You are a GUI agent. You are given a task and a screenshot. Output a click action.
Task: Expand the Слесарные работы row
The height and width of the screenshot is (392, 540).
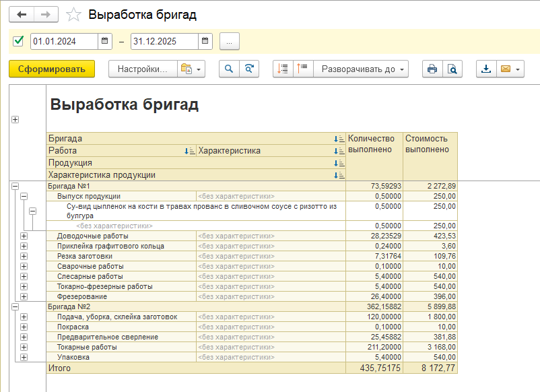[x=24, y=276]
